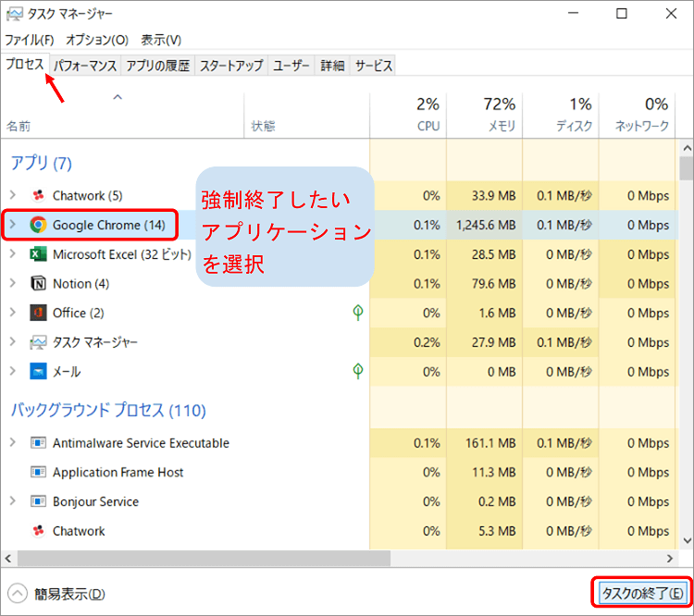The image size is (694, 616).
Task: Switch to the アプリの履歴 tab
Action: pyautogui.click(x=157, y=66)
